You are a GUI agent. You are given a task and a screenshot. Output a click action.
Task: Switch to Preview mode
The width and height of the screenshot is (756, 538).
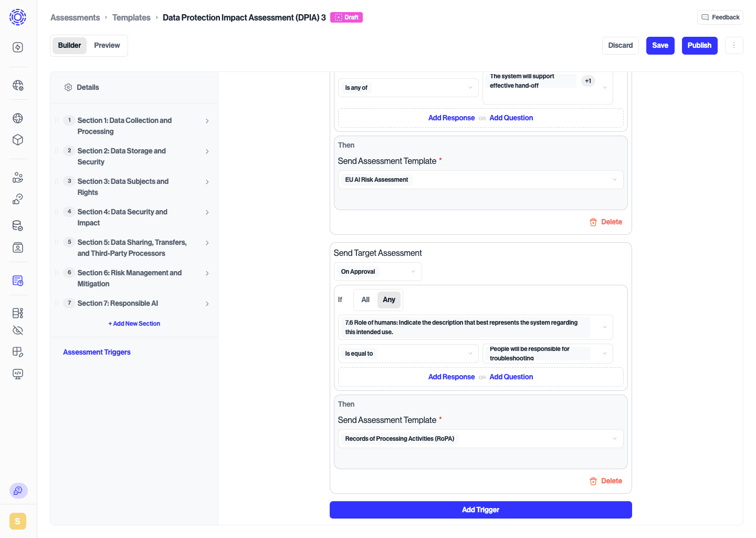107,46
